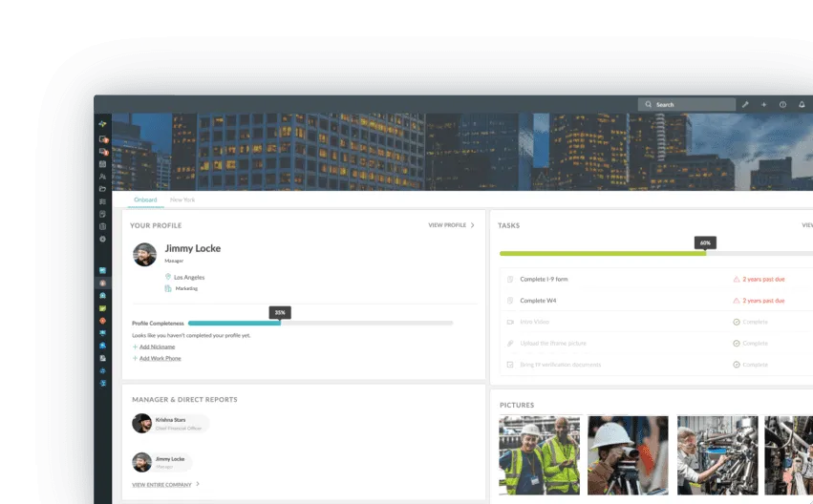This screenshot has height=504, width=813.
Task: Click the View Profile link
Action: pos(447,225)
